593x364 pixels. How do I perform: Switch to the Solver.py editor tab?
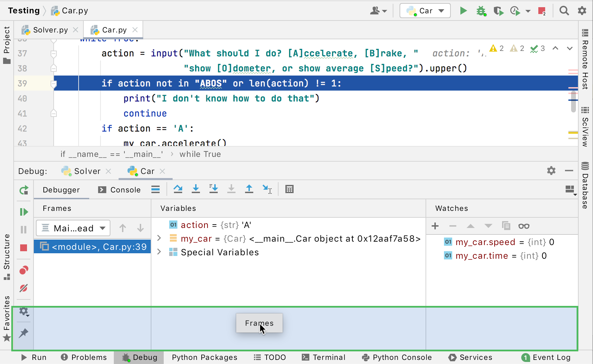click(x=50, y=30)
